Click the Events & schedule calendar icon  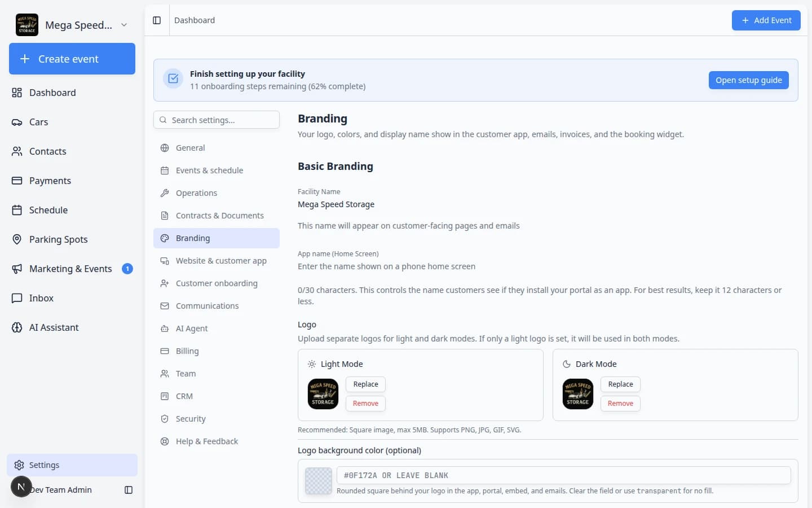(165, 170)
